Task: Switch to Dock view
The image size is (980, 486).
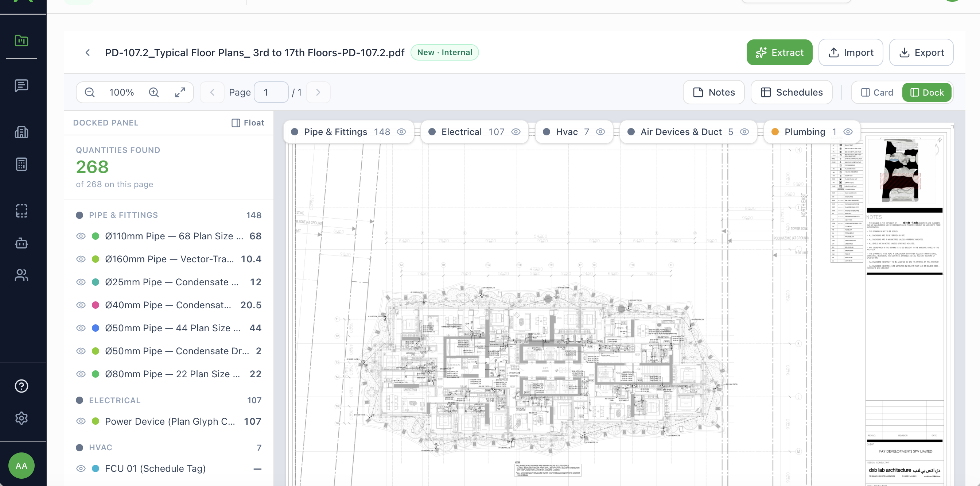Action: point(927,92)
